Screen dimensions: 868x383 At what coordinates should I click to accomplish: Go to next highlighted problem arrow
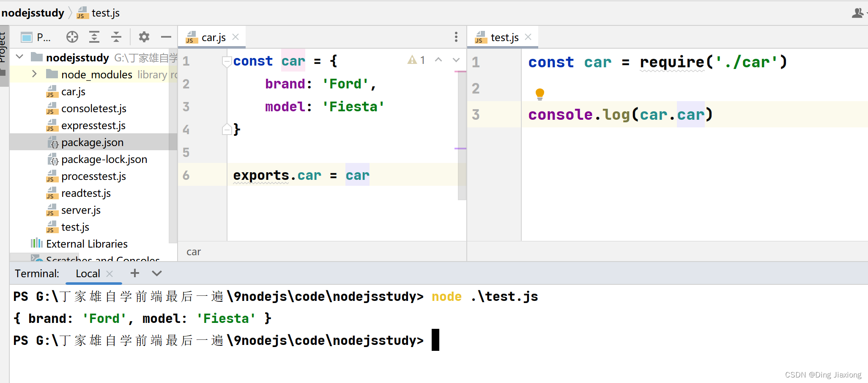pyautogui.click(x=456, y=60)
